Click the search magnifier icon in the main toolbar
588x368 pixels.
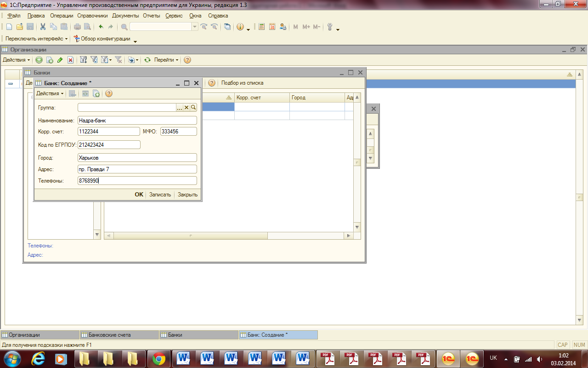[x=124, y=27]
